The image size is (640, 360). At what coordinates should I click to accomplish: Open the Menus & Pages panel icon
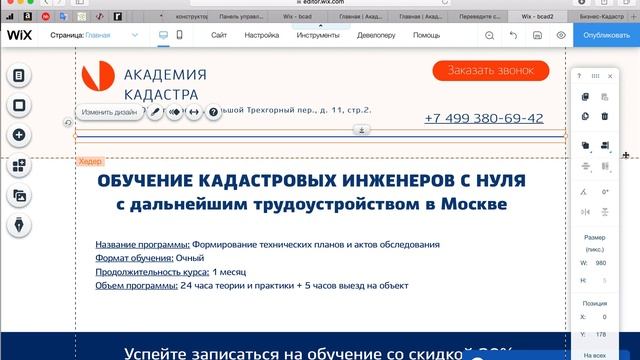(19, 76)
